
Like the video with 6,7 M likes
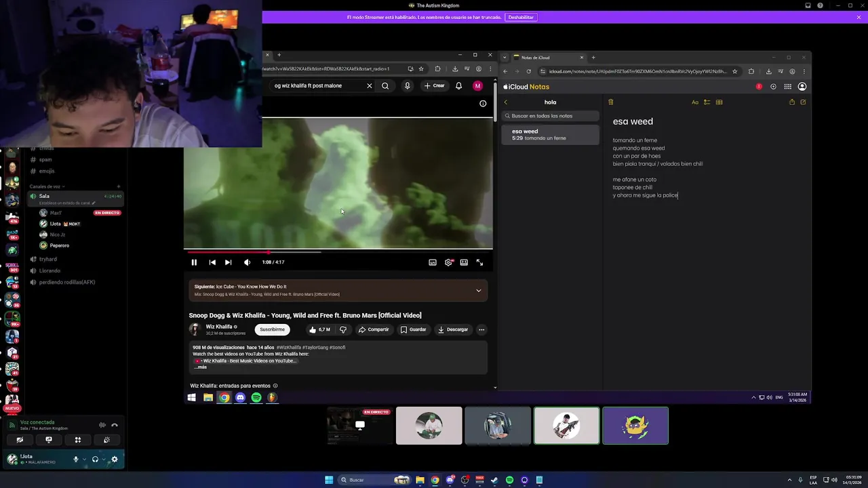(319, 329)
